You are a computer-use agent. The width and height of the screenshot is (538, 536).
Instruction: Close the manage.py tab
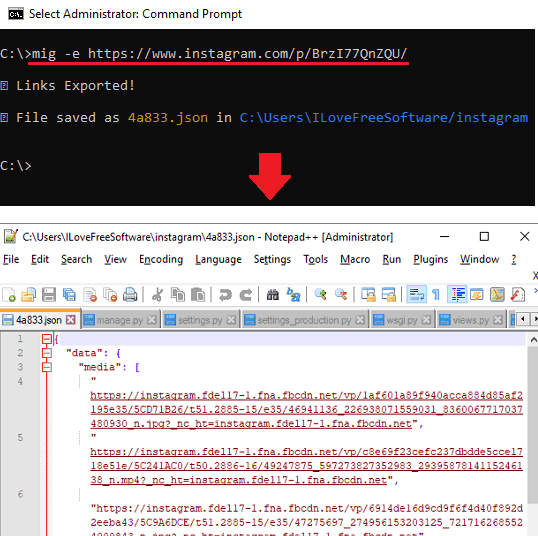(x=152, y=320)
